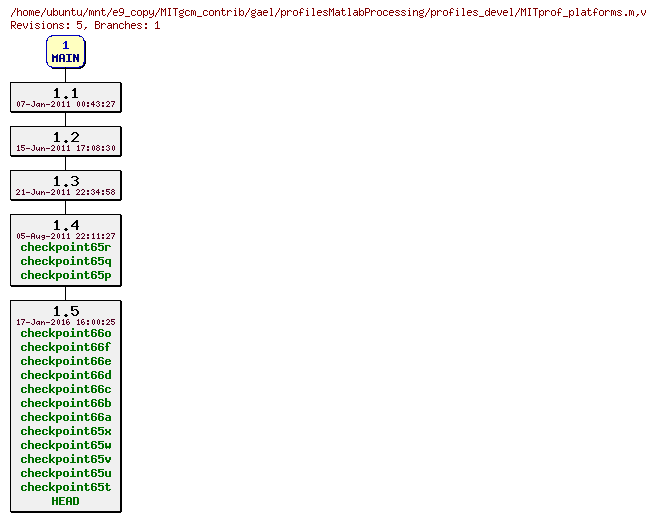Click the 17-Jan-2016 16:00:25 date
Viewport: 656px width, 521px height.
click(66, 322)
